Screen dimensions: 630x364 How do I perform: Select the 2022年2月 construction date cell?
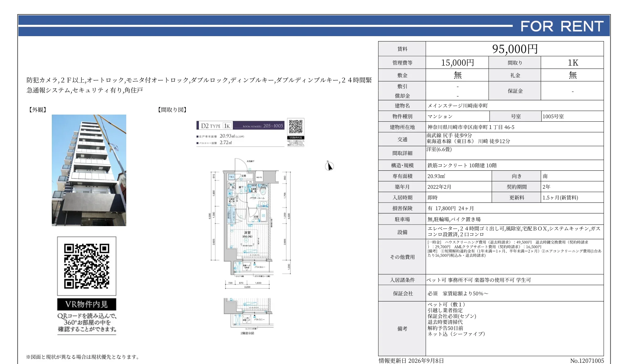click(x=459, y=187)
